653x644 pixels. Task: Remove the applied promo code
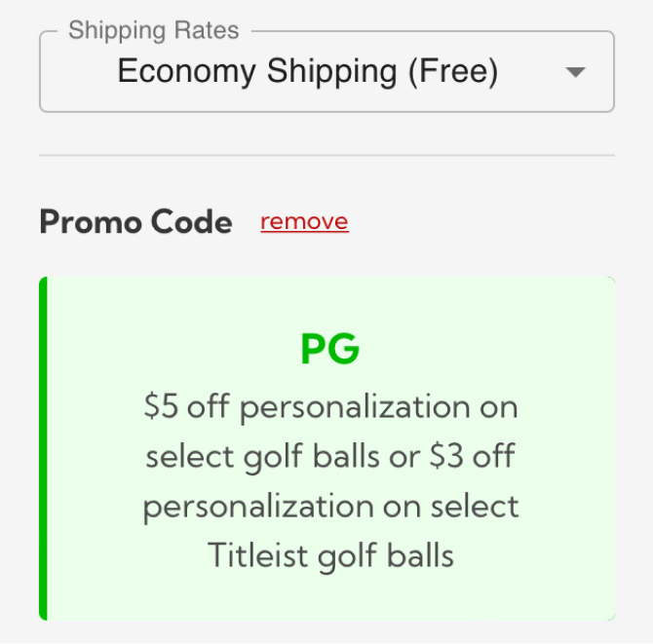tap(304, 222)
